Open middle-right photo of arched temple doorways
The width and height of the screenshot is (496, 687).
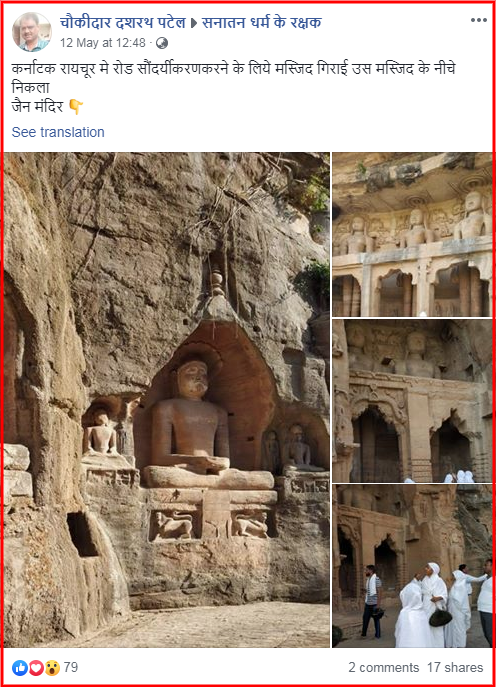[412, 401]
